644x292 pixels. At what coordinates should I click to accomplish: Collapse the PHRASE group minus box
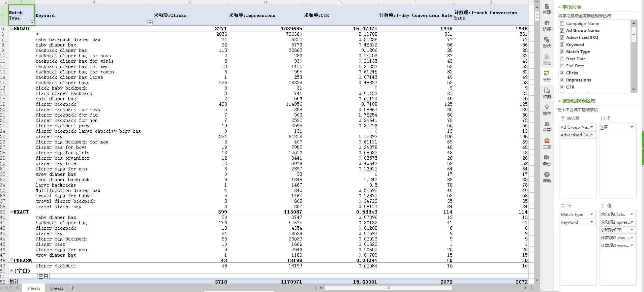(11, 260)
